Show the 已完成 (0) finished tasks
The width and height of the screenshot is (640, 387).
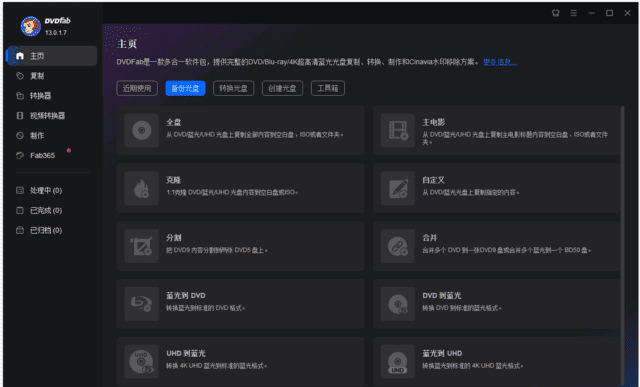point(52,210)
